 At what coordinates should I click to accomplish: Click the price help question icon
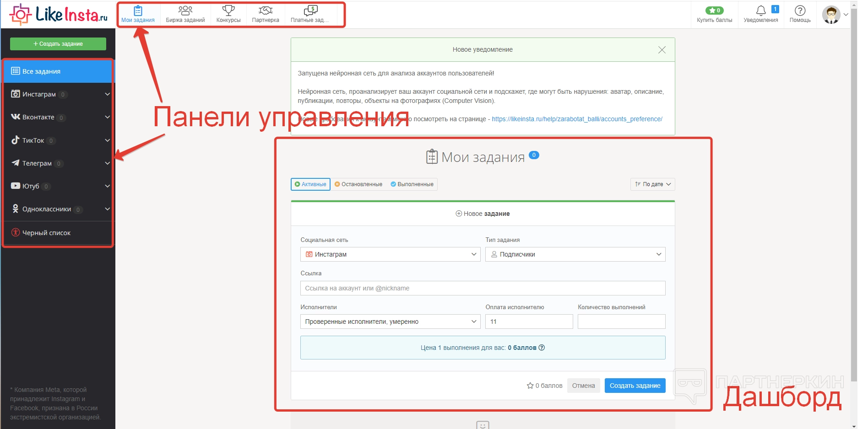pos(542,348)
